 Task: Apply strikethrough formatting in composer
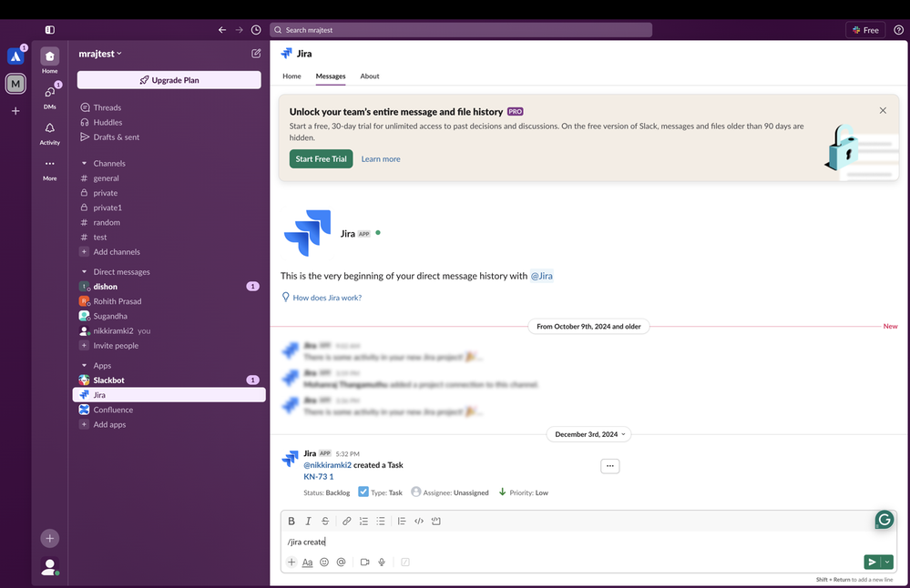325,521
